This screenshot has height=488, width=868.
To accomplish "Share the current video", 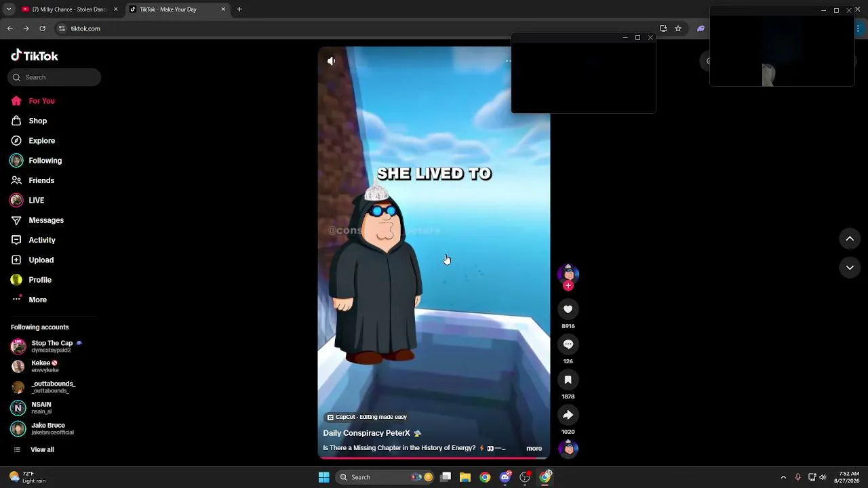I will click(568, 415).
